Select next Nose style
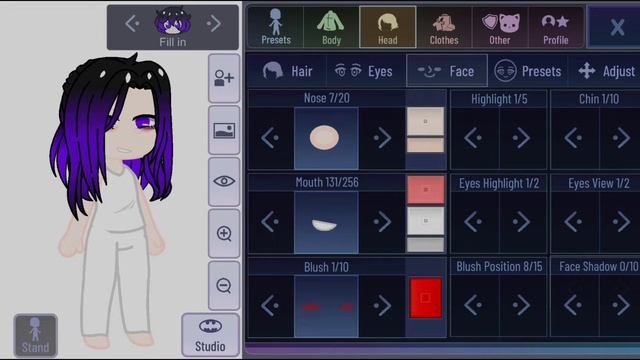 (x=382, y=138)
